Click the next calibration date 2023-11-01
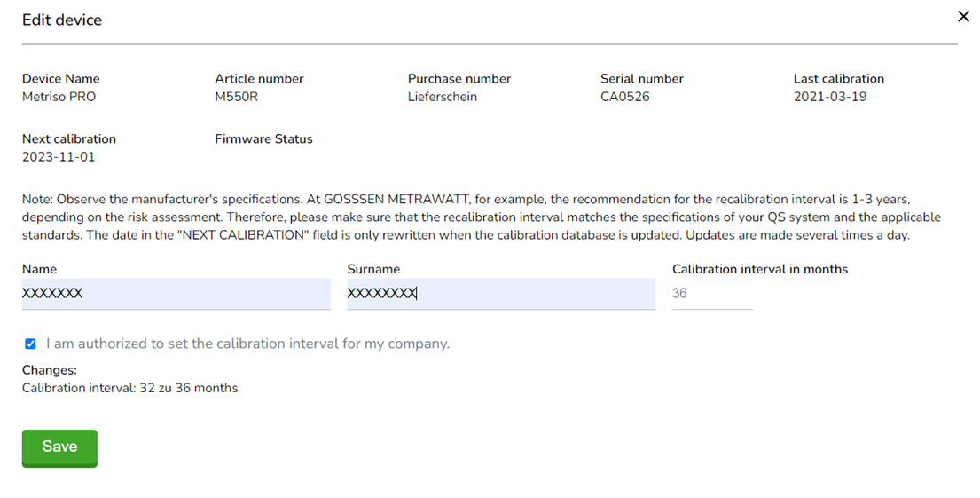 click(59, 157)
